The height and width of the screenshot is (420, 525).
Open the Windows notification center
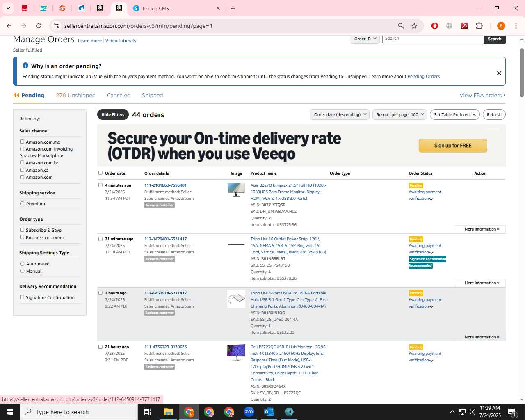512,412
